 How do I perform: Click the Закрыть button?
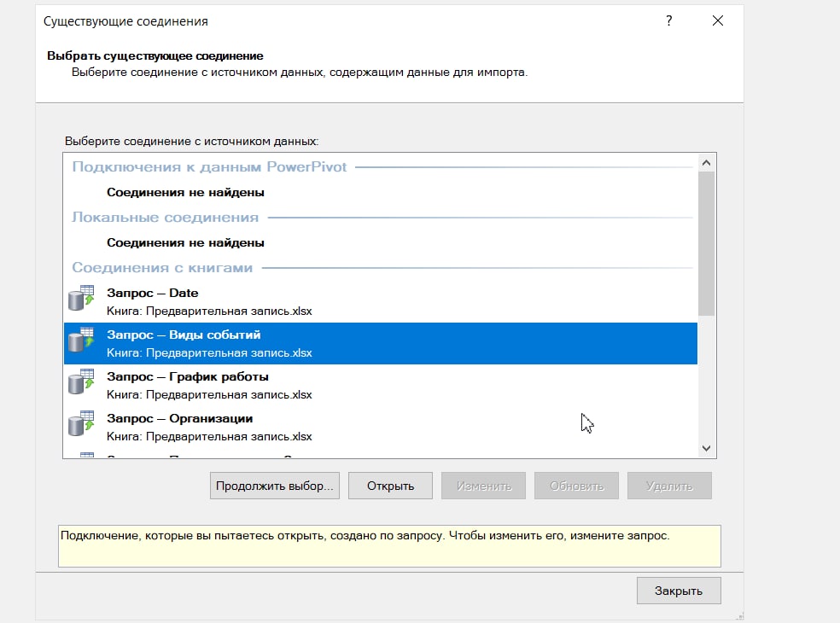pos(679,591)
